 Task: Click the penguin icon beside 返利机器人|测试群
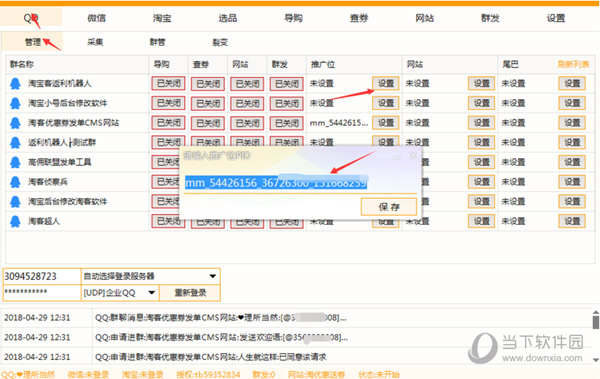pyautogui.click(x=15, y=142)
